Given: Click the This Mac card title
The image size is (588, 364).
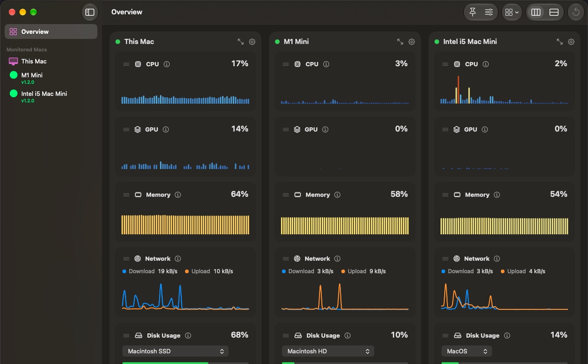Looking at the screenshot, I should pyautogui.click(x=139, y=42).
